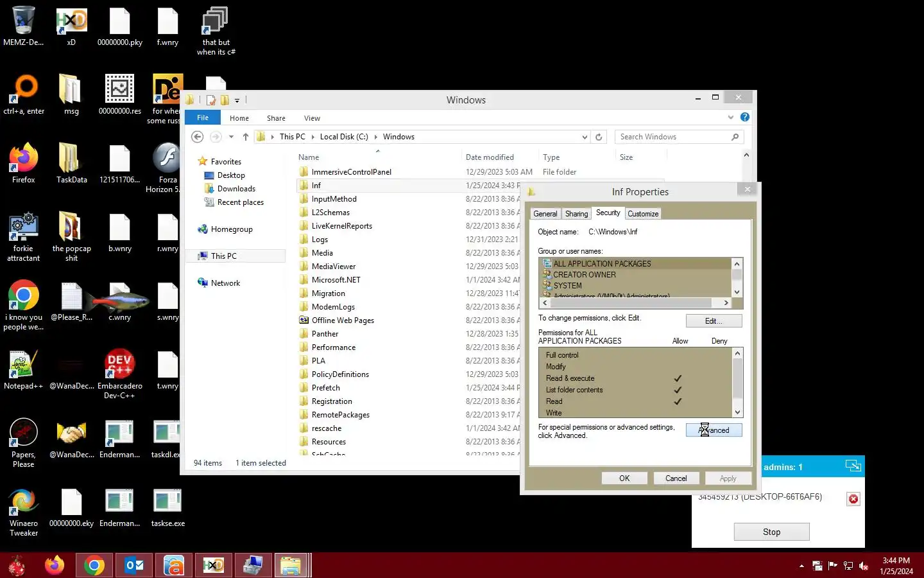Viewport: 924px width, 578px height.
Task: Open the 'that but when its c#' desktop shortcut
Action: coord(216,31)
